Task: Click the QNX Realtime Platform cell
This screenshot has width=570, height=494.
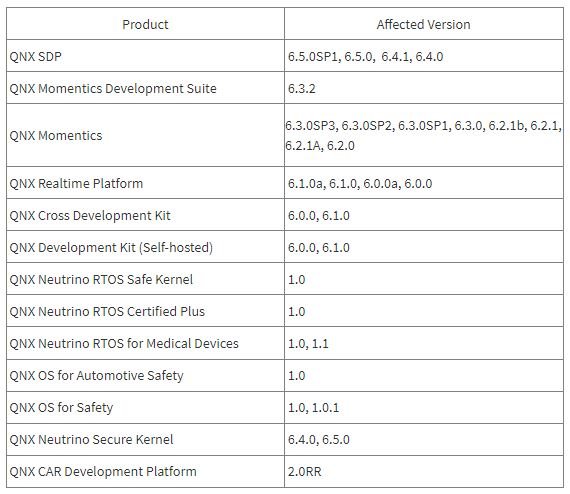Action: click(145, 183)
